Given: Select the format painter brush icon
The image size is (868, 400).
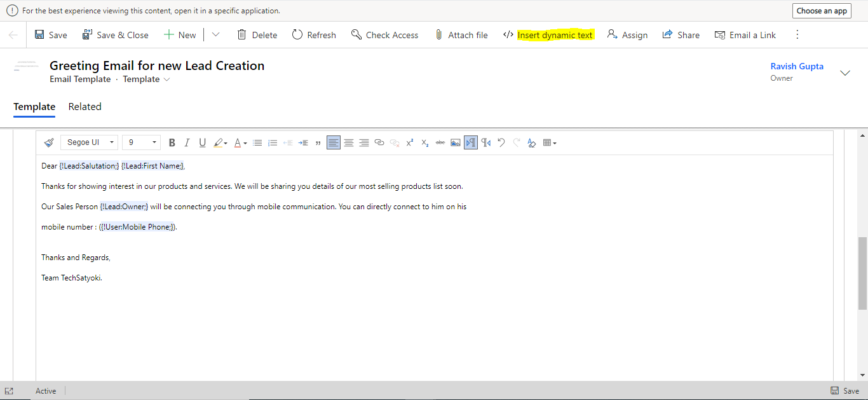Looking at the screenshot, I should tap(48, 142).
